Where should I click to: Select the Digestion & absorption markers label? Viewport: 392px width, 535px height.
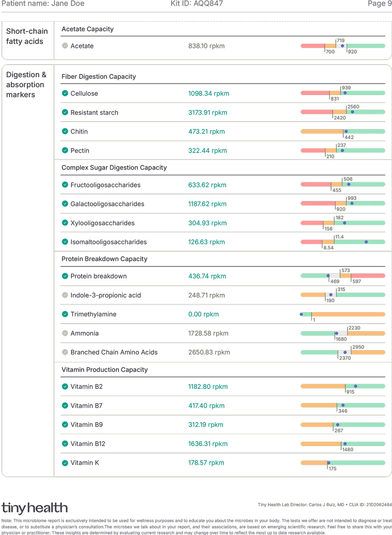click(x=26, y=85)
